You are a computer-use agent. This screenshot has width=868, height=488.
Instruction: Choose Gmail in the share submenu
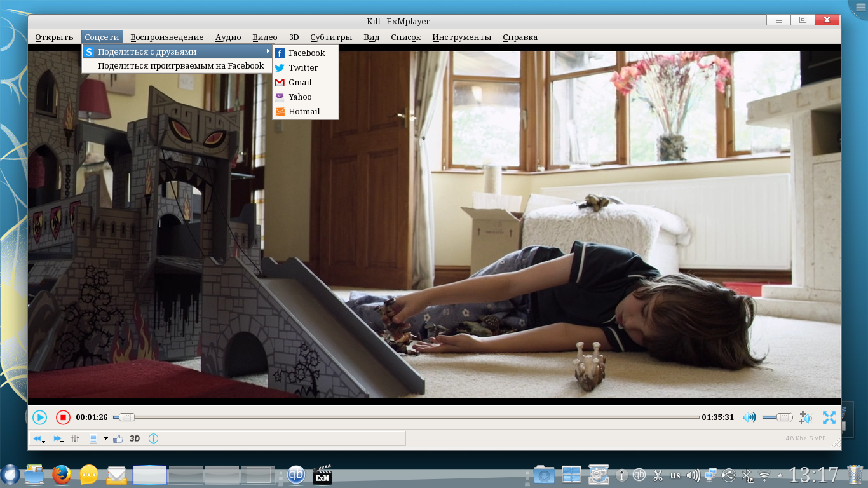pyautogui.click(x=300, y=83)
